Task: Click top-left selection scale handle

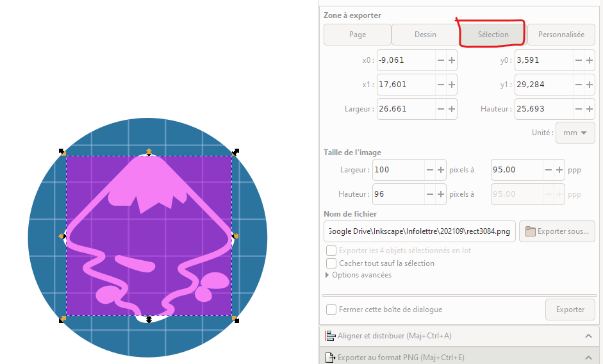Action: (62, 152)
